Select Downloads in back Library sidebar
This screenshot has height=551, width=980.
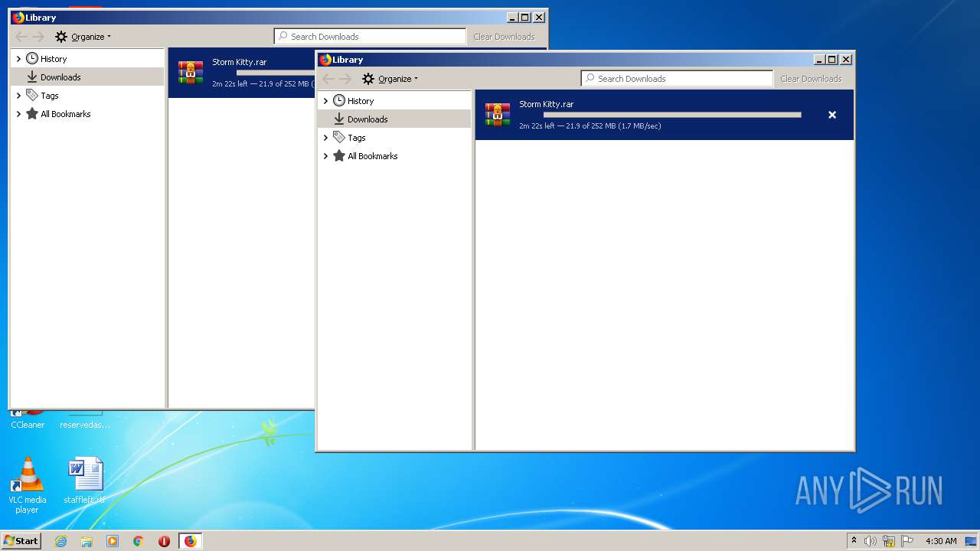[87, 77]
